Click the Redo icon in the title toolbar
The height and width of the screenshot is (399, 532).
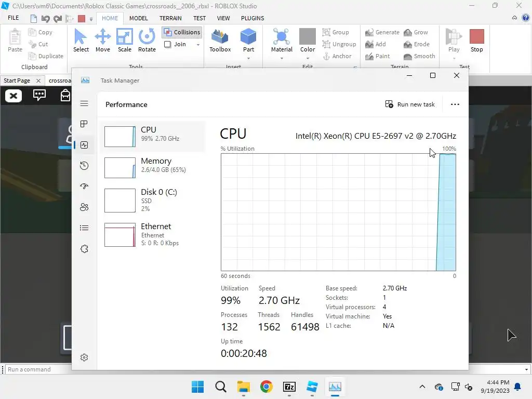(x=58, y=18)
